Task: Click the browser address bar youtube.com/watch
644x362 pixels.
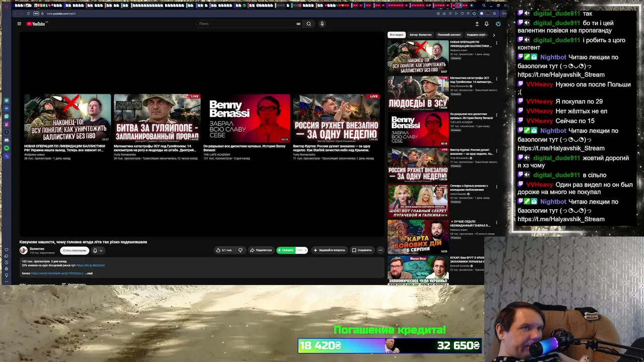Action: point(61,14)
